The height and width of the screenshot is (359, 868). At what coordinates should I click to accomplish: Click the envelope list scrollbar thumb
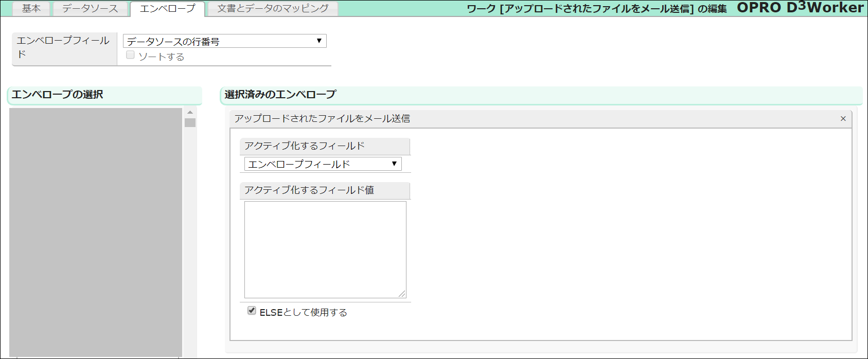click(x=190, y=122)
